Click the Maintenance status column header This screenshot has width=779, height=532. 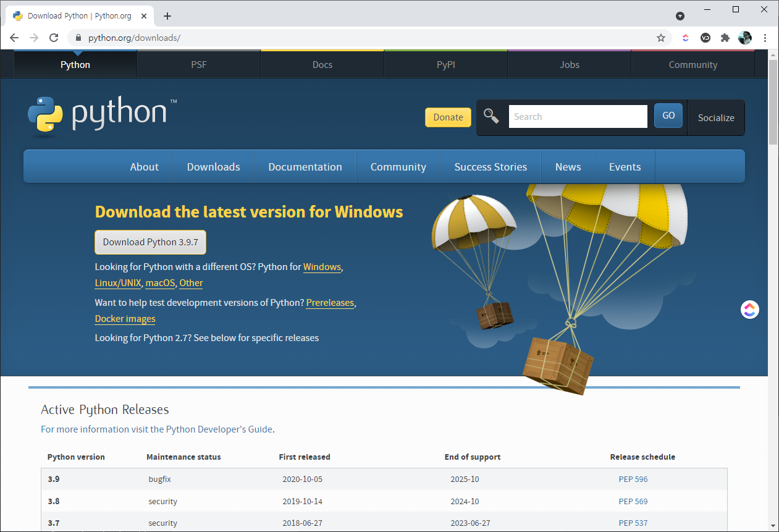point(183,457)
